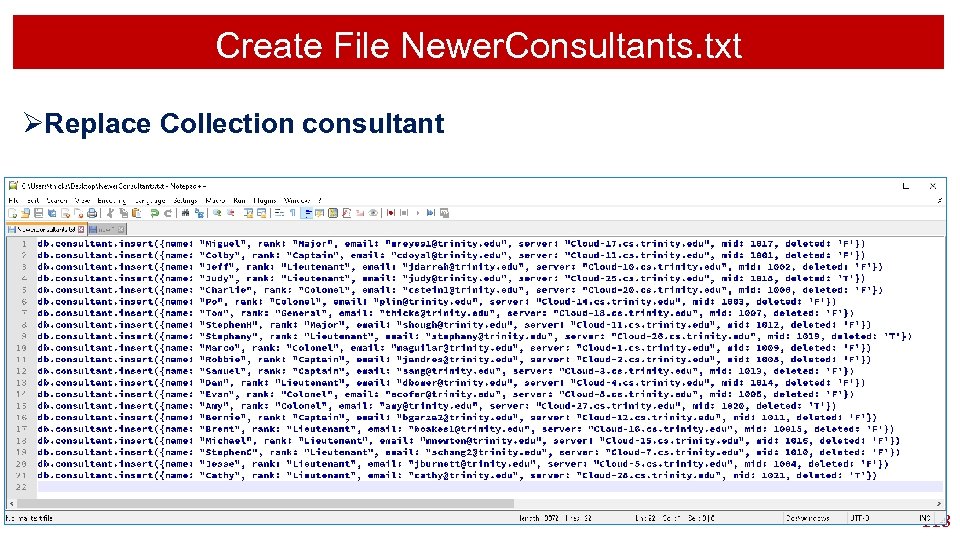Open the Run menu

239,200
